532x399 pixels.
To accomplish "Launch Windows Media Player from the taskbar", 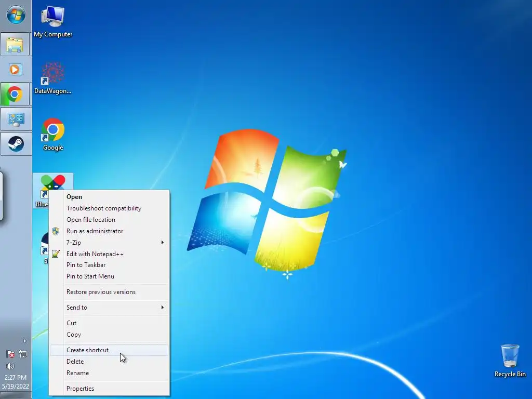I will point(15,70).
